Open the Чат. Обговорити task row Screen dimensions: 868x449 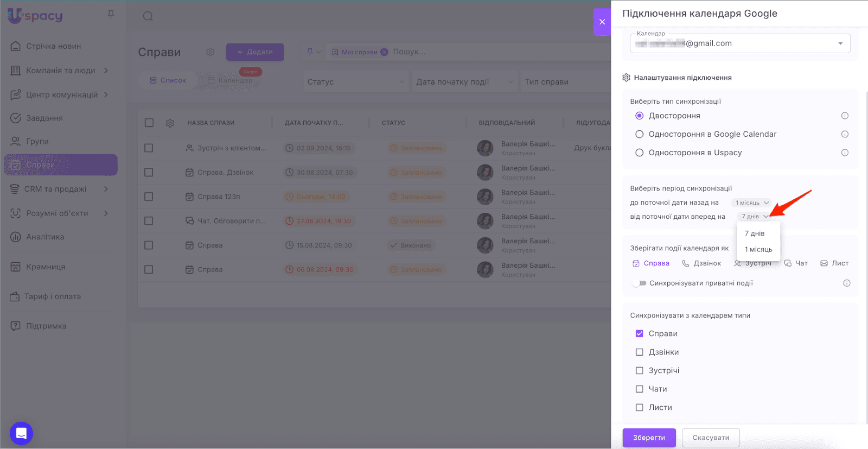(232, 221)
